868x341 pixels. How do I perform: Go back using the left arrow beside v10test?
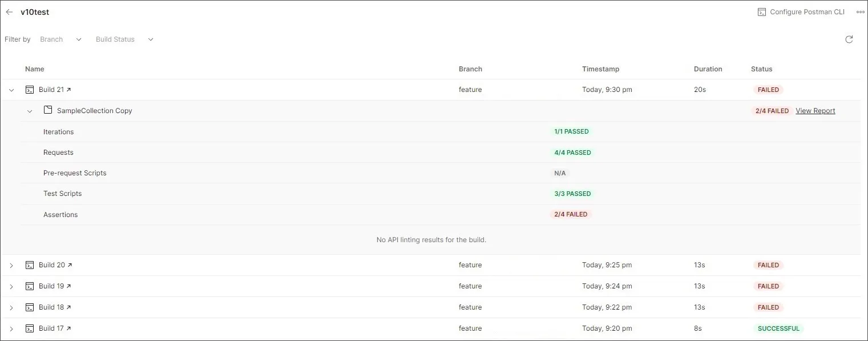click(x=9, y=12)
